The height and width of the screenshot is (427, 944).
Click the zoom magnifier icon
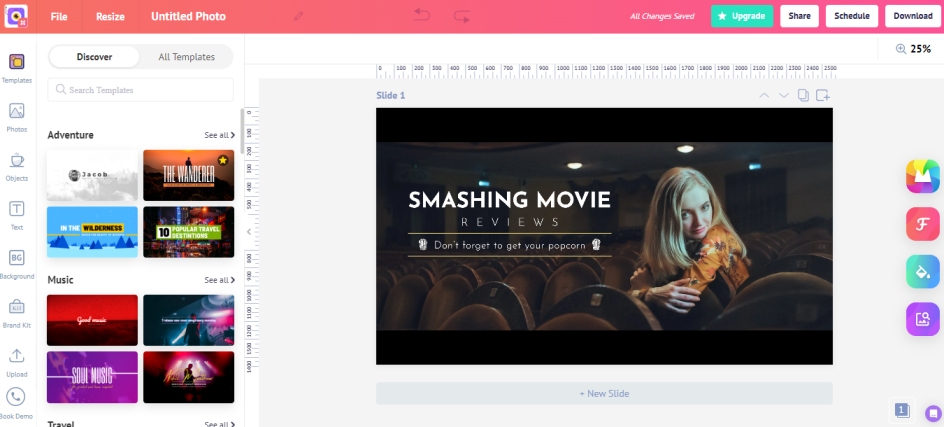pos(901,49)
